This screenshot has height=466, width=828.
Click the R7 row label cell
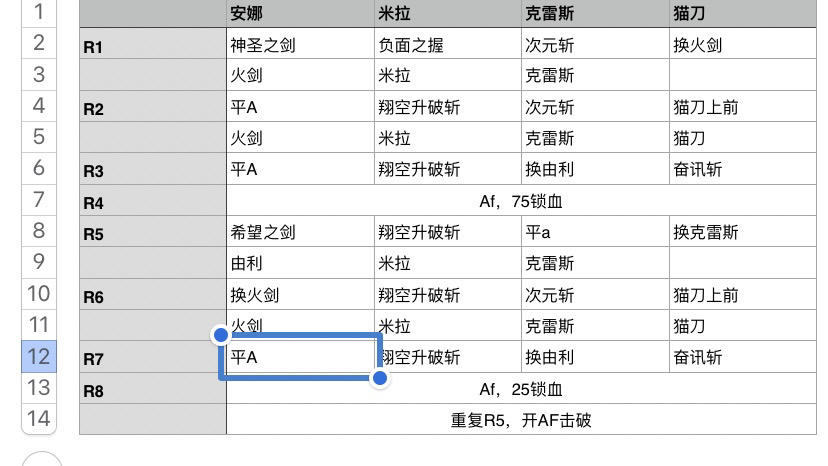point(152,358)
